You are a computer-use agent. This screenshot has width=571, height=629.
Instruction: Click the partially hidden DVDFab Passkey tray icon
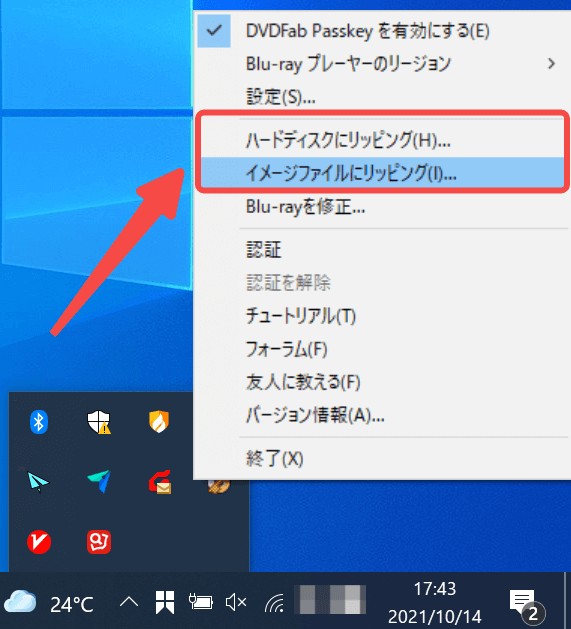[219, 486]
